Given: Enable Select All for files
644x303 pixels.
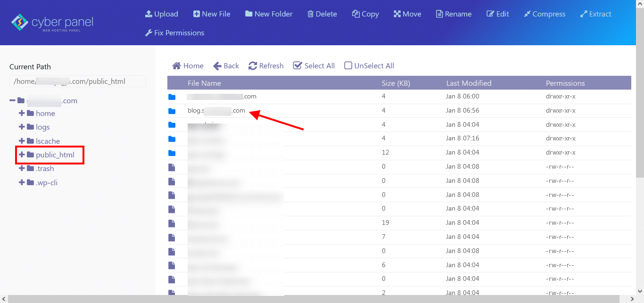Looking at the screenshot, I should (x=314, y=66).
